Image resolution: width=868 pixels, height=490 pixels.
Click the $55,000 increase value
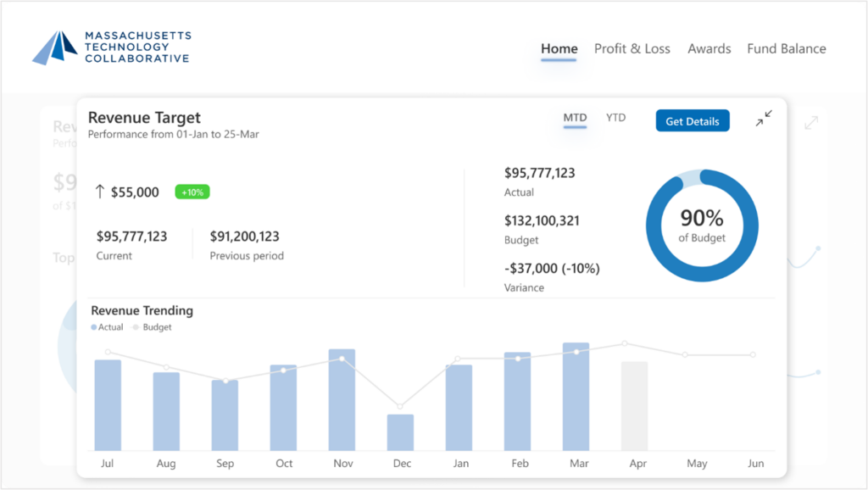pos(135,192)
